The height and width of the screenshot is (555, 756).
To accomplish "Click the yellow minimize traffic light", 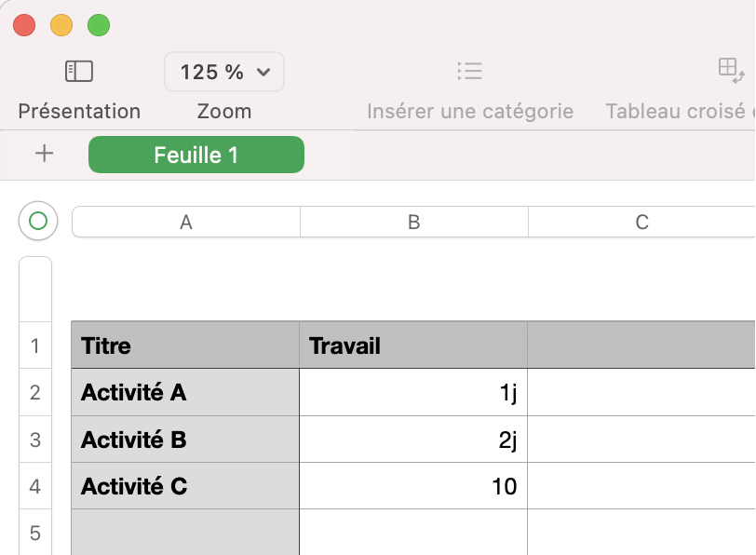I will click(61, 25).
